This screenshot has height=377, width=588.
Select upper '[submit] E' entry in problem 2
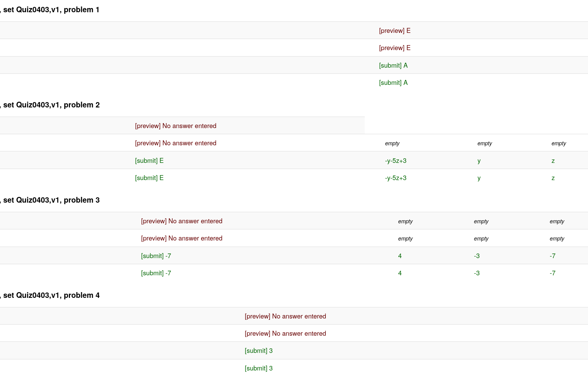149,161
